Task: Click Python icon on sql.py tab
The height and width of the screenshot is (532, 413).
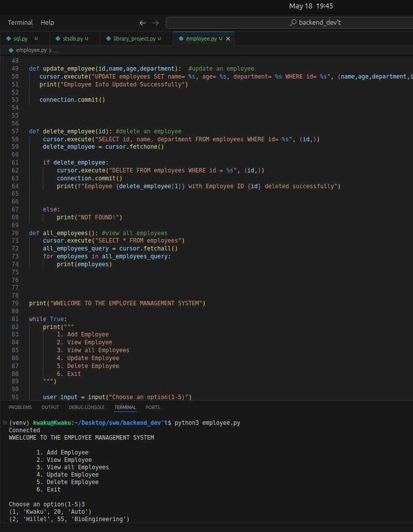Action: (8, 39)
